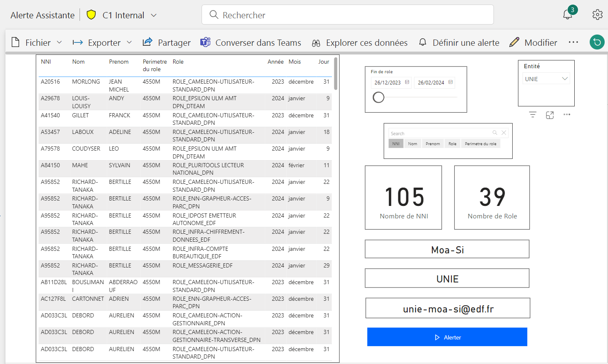Click the Modifier pencil icon
This screenshot has width=608, height=364.
tap(514, 42)
